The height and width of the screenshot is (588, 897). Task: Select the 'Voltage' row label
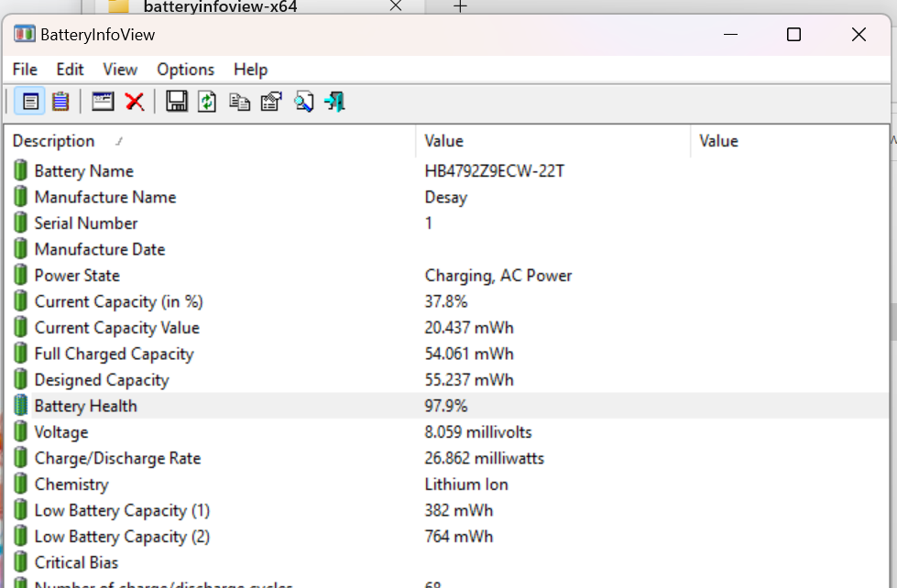pyautogui.click(x=61, y=432)
